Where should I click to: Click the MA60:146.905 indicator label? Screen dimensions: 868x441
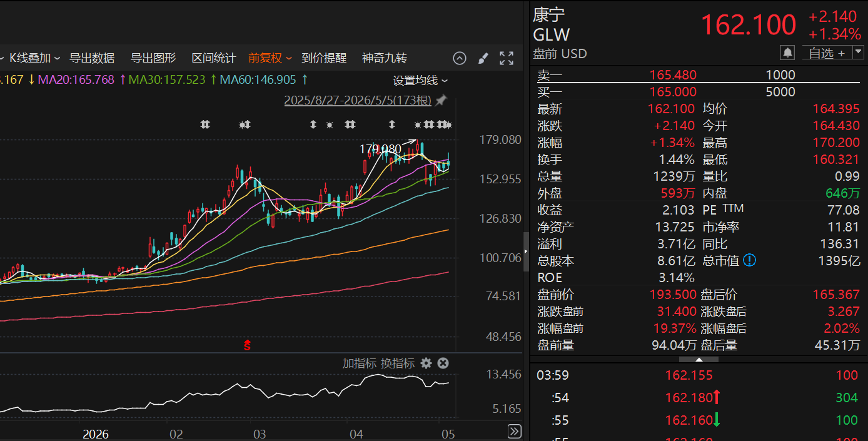pos(258,79)
